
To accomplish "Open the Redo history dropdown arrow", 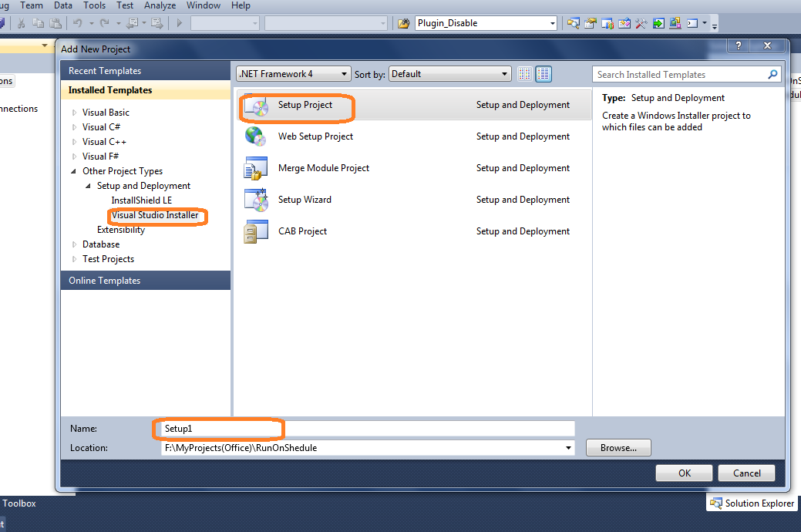I will [x=118, y=23].
